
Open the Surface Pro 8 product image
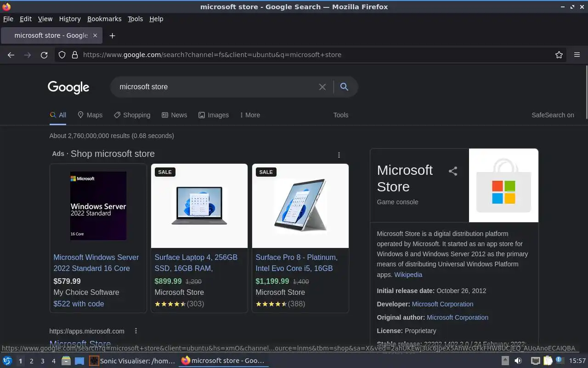tap(300, 206)
